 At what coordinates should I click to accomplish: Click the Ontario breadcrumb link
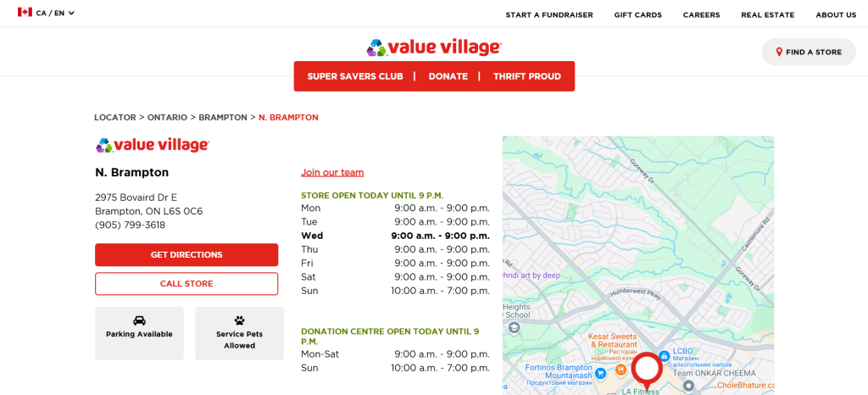pos(167,117)
